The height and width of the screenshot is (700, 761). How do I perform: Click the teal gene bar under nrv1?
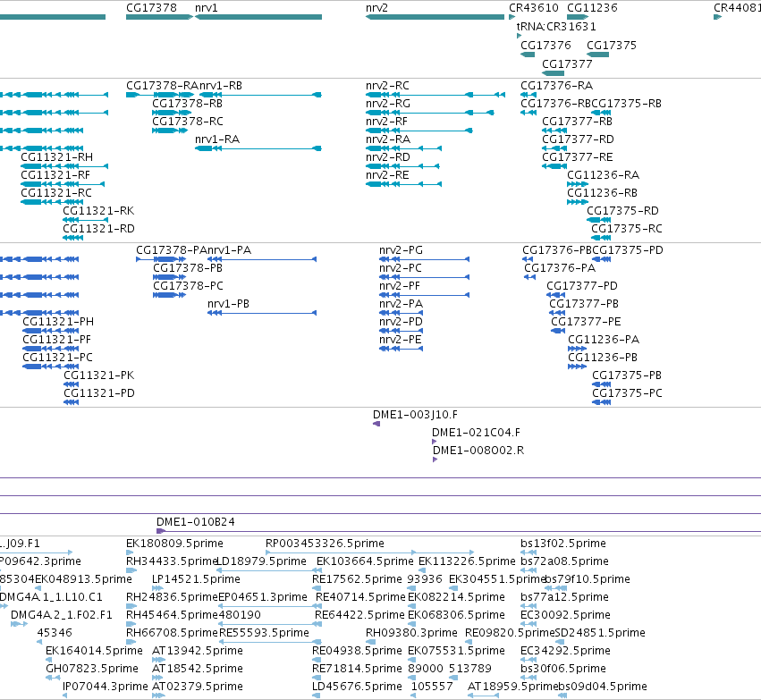pyautogui.click(x=258, y=17)
